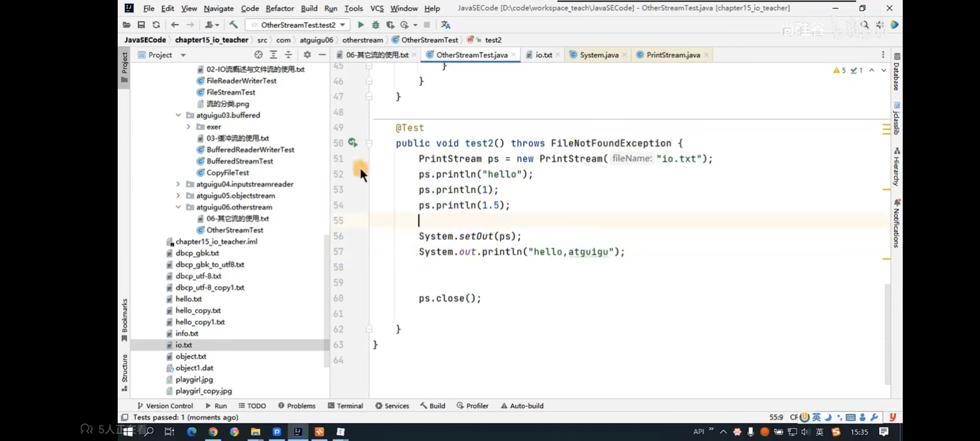Viewport: 980px width, 441px height.
Task: Open the Problems tool window
Action: tap(297, 406)
